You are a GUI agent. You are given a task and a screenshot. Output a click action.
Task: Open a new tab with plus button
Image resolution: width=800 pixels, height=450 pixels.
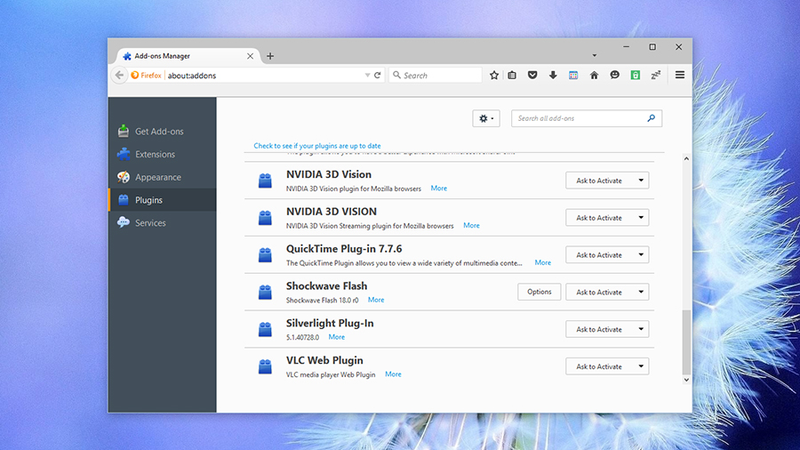[x=270, y=56]
